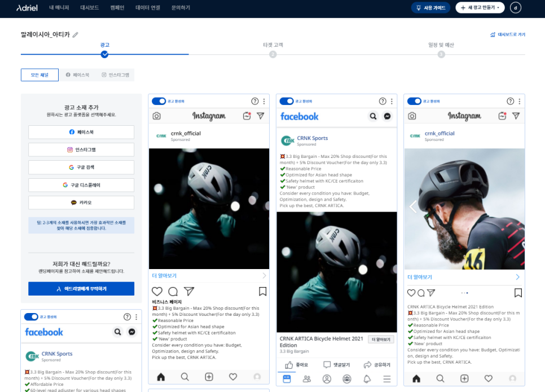Open 대시보드 menu item
The width and height of the screenshot is (545, 392).
(x=90, y=8)
